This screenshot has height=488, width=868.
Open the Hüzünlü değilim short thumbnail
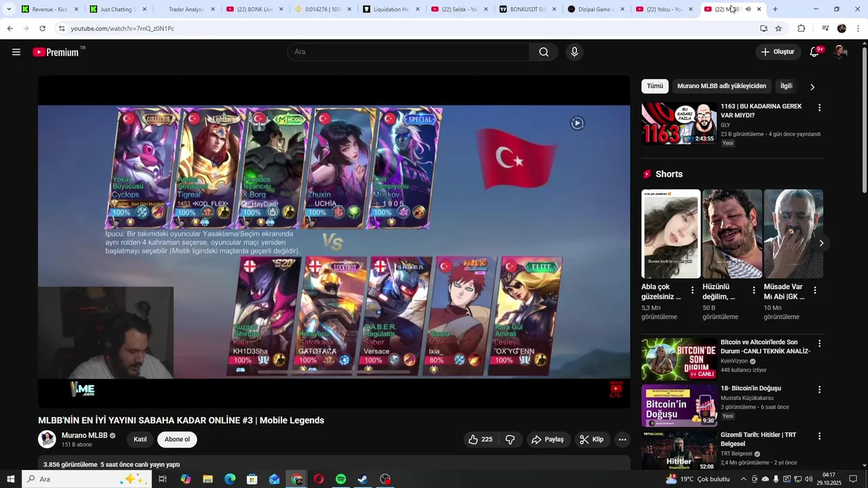[732, 234]
